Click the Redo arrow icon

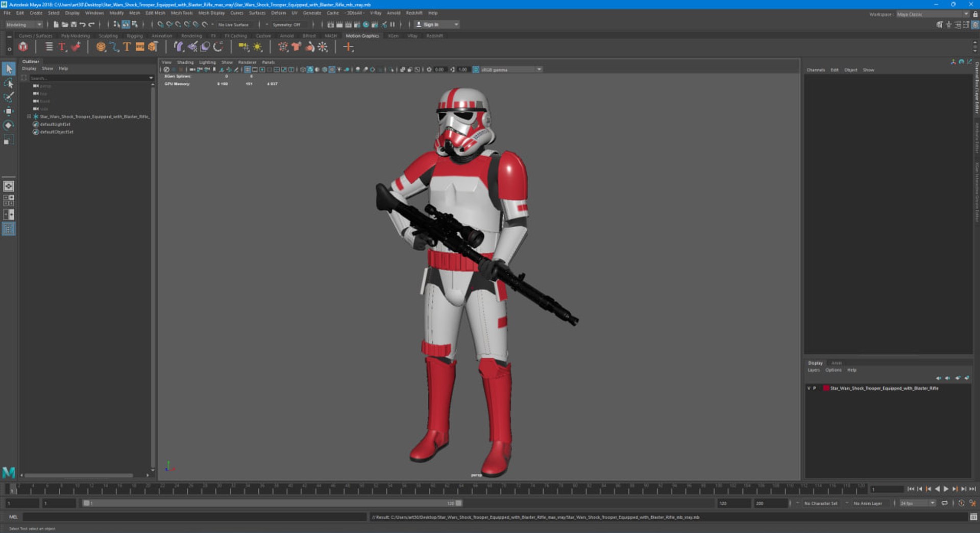(x=91, y=25)
